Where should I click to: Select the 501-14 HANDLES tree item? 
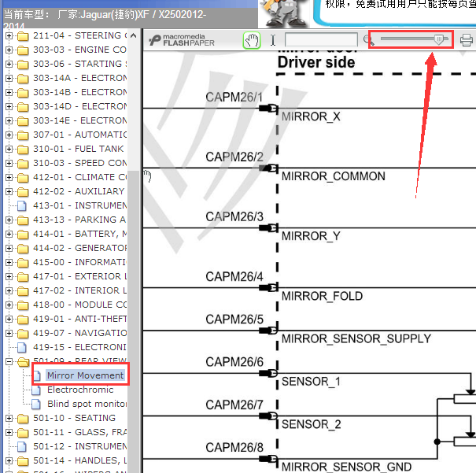[x=79, y=460]
